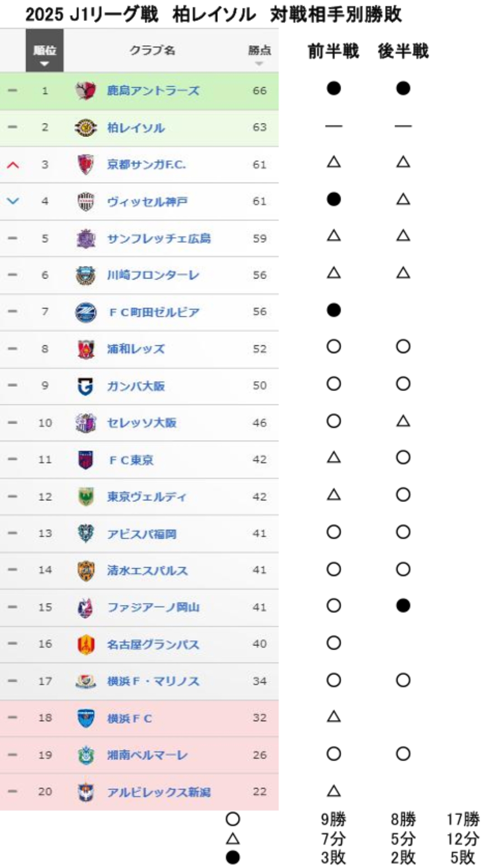This screenshot has width=488, height=868.
Task: Click the blue down arrow beside Vissel Kobe
Action: click(13, 201)
